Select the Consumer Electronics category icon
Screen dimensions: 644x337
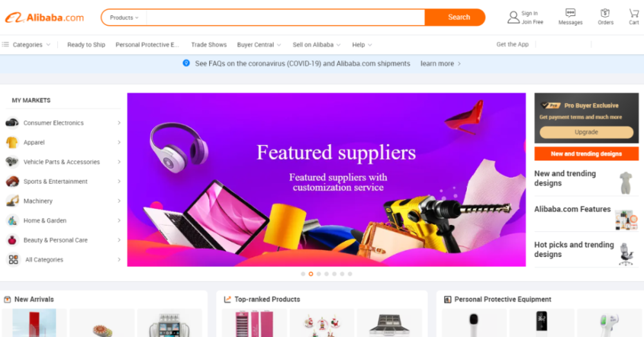(12, 122)
